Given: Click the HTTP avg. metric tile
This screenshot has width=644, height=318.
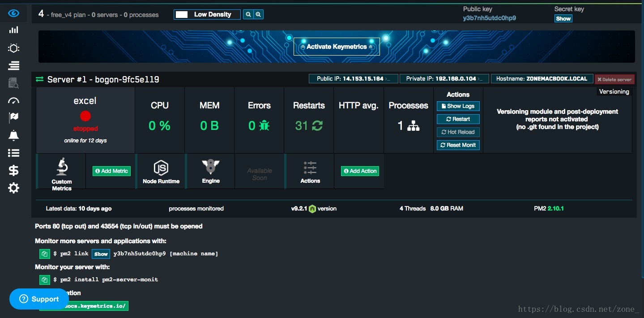Looking at the screenshot, I should pyautogui.click(x=358, y=120).
